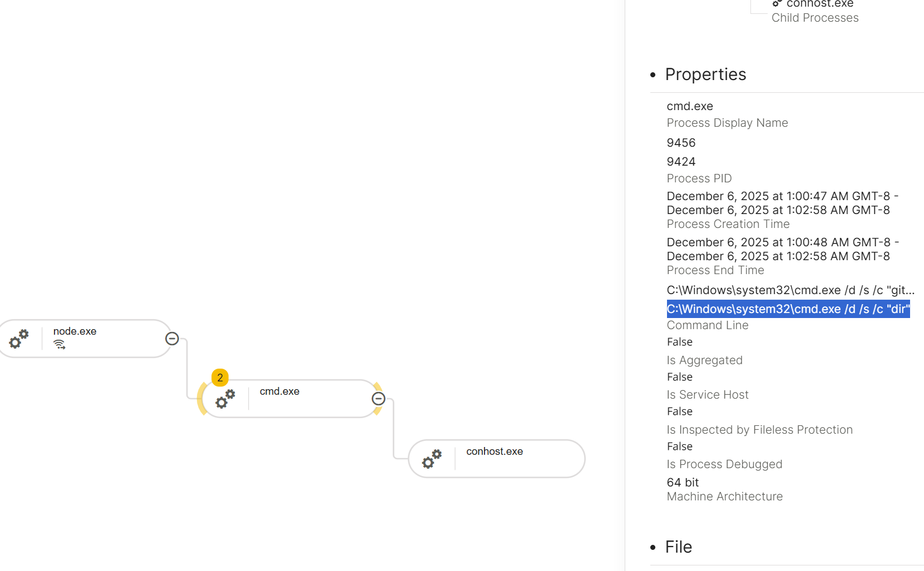Click the Process PID value 9424

click(681, 161)
